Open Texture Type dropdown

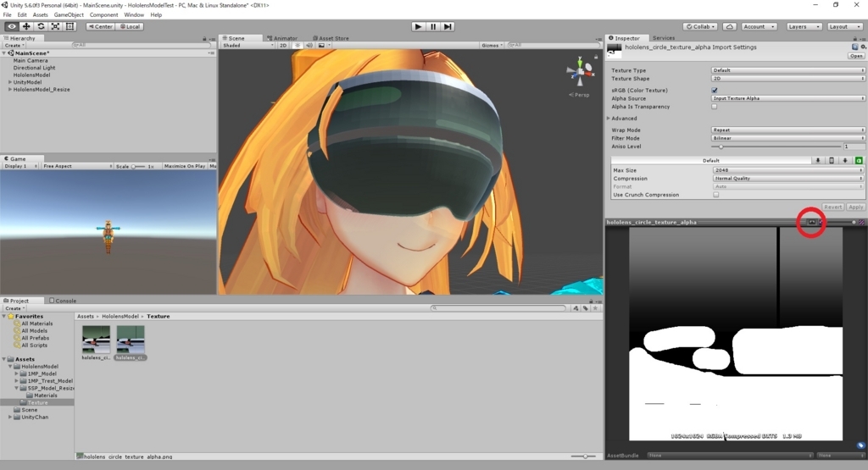click(787, 70)
